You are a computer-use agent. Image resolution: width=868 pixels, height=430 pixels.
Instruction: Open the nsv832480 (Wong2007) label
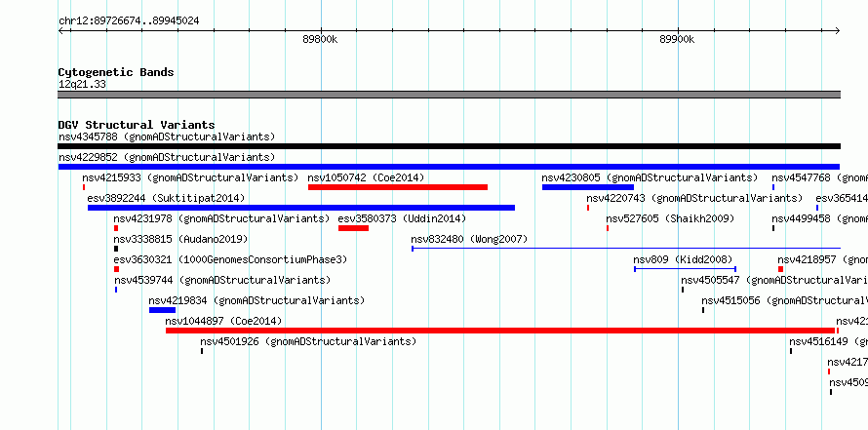(469, 239)
